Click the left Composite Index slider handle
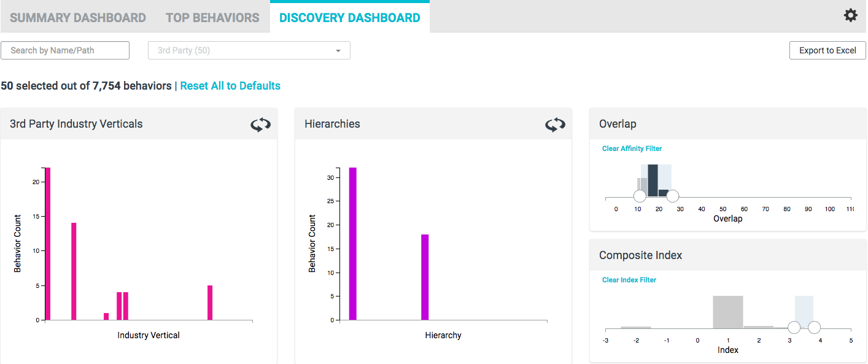Screen dimensions: 868x364 (794, 327)
